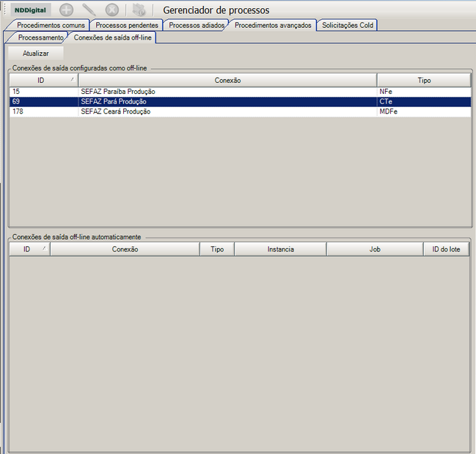Click the Atualizar button
This screenshot has height=454, width=476.
(35, 54)
